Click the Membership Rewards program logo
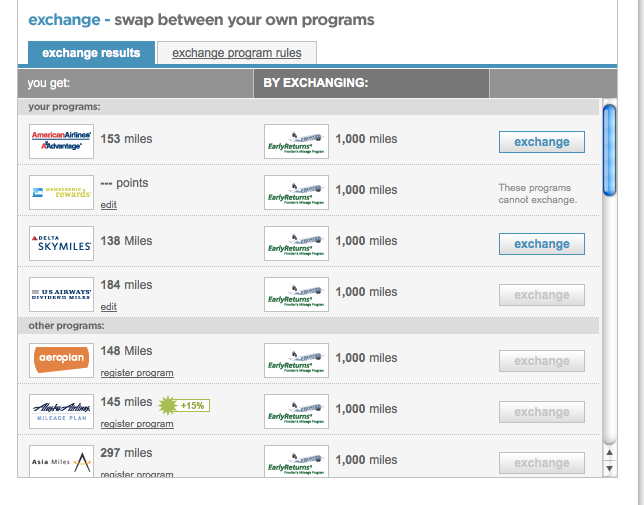Image resolution: width=644 pixels, height=505 pixels. coord(61,192)
